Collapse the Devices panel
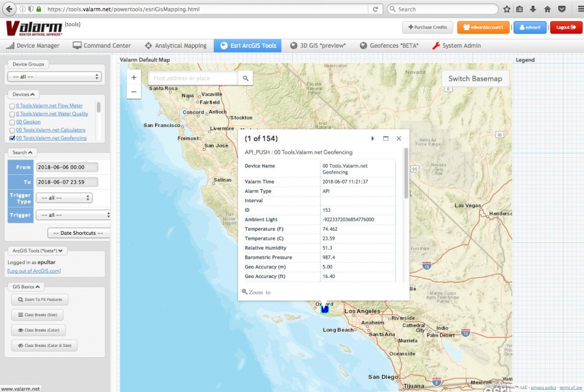 tap(23, 94)
